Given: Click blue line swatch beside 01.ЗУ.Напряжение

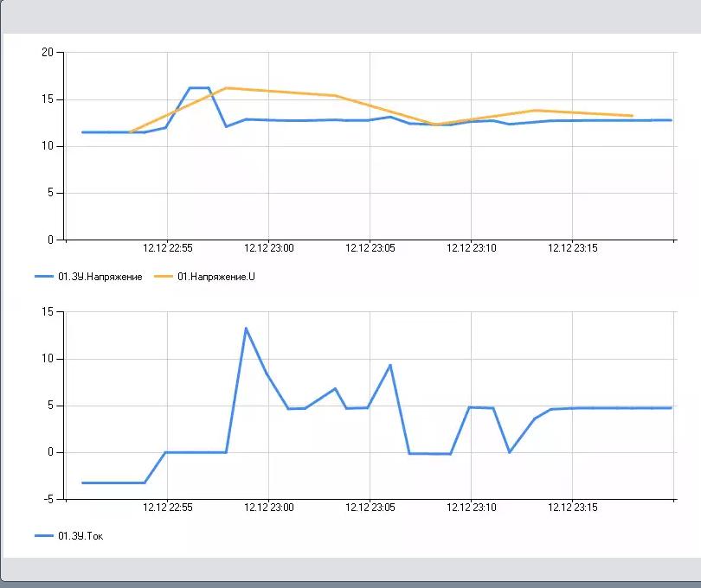Looking at the screenshot, I should [44, 277].
